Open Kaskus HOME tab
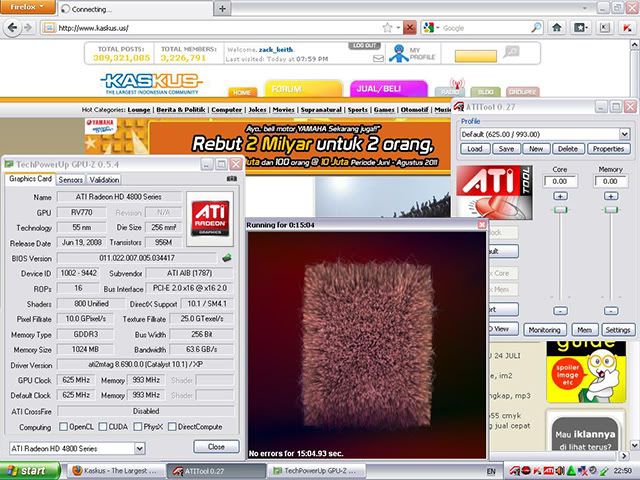 tap(242, 92)
